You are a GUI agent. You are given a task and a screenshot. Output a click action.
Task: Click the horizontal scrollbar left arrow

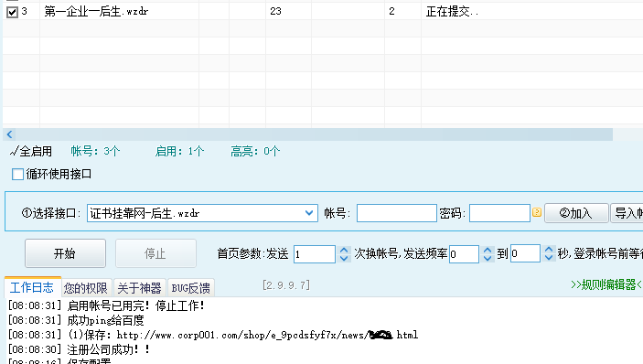[x=10, y=134]
